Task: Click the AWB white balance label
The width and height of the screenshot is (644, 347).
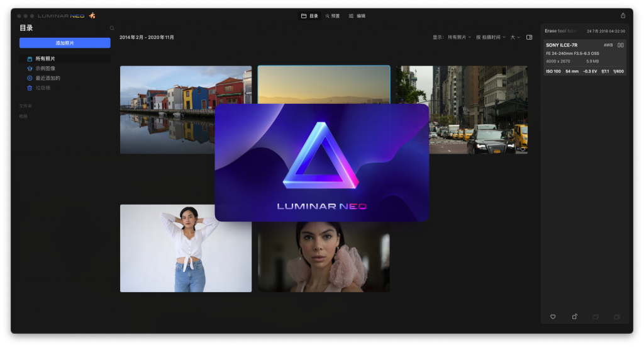Action: [608, 45]
